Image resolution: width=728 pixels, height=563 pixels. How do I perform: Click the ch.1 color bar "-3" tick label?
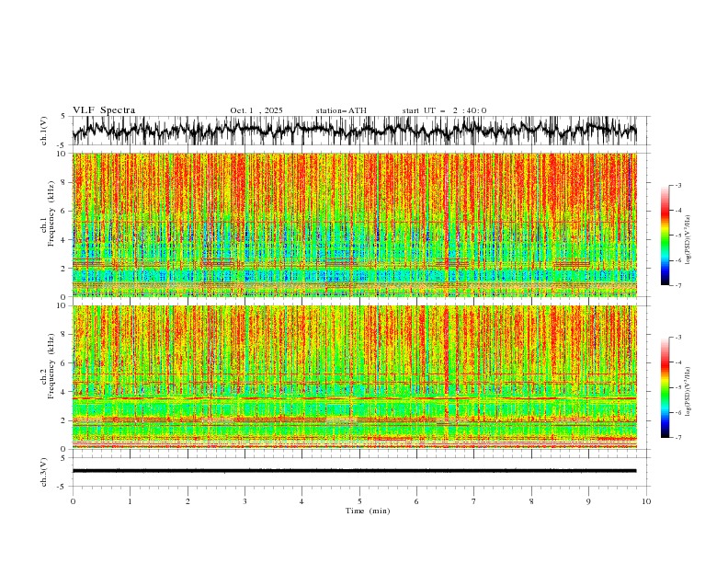tap(678, 185)
